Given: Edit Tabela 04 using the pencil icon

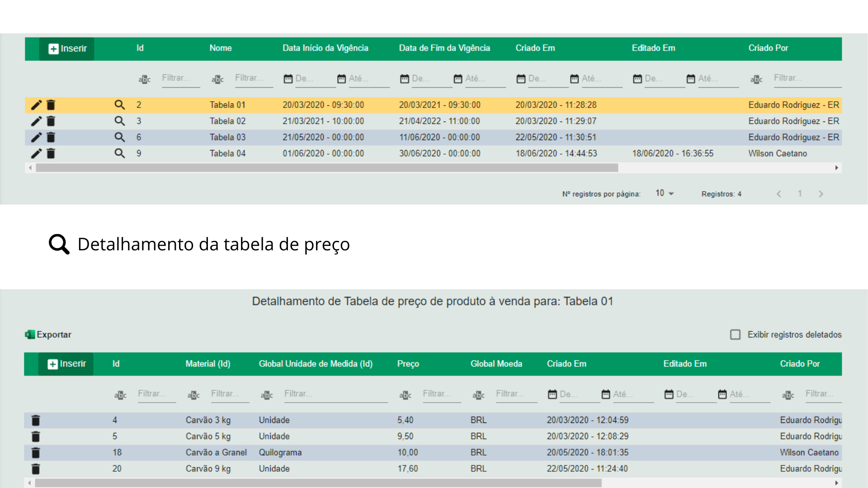Looking at the screenshot, I should tap(36, 154).
